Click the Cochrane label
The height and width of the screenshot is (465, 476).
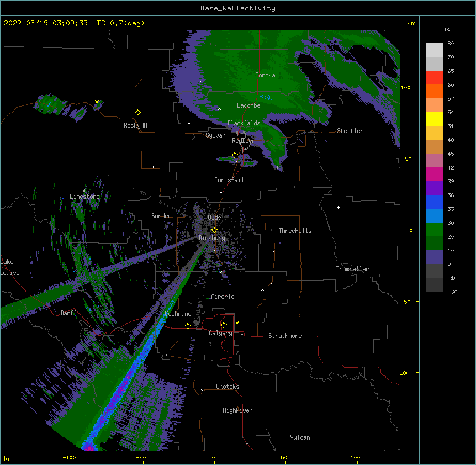pyautogui.click(x=178, y=314)
